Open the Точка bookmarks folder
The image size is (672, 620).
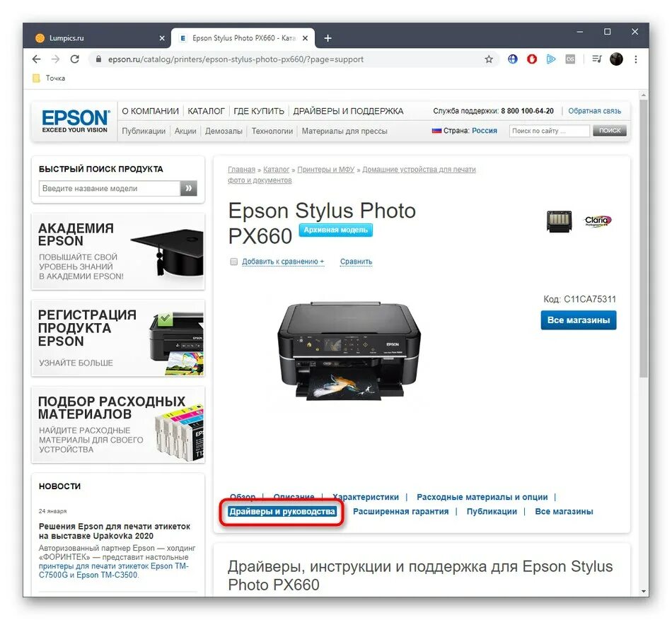coord(50,78)
